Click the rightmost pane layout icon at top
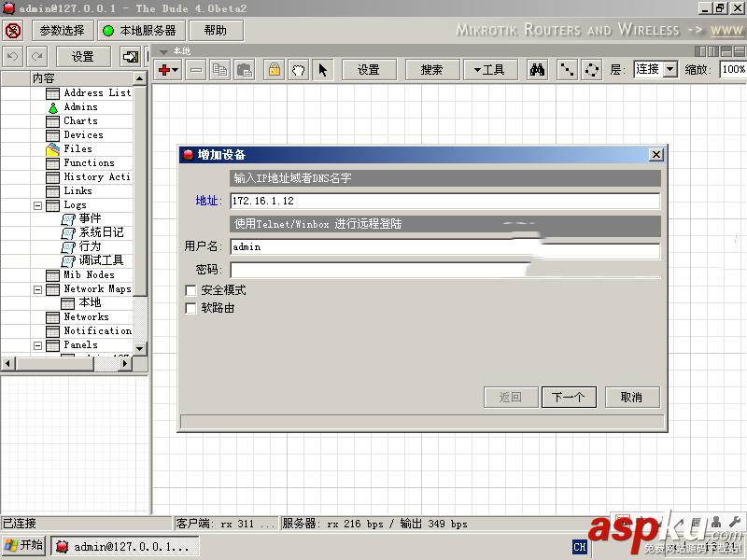The width and height of the screenshot is (747, 560). (739, 51)
